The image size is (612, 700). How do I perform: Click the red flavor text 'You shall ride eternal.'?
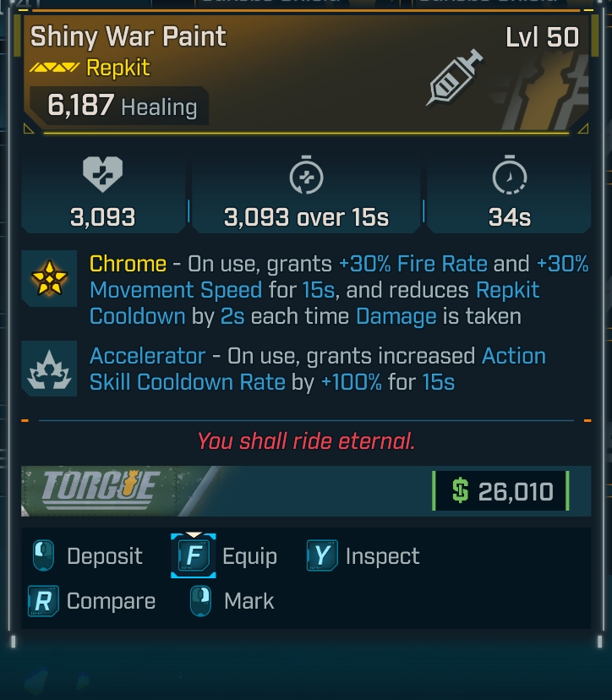[x=306, y=440]
